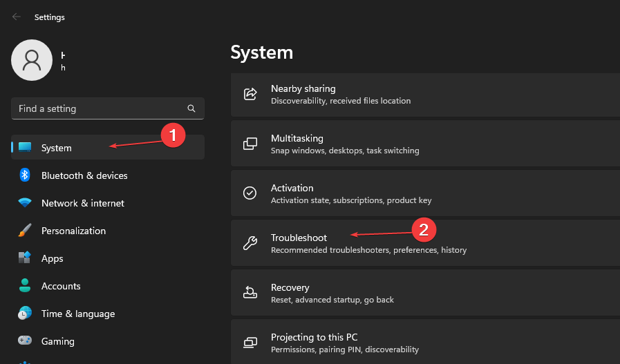Select System in the sidebar
Image resolution: width=620 pixels, height=364 pixels.
57,148
